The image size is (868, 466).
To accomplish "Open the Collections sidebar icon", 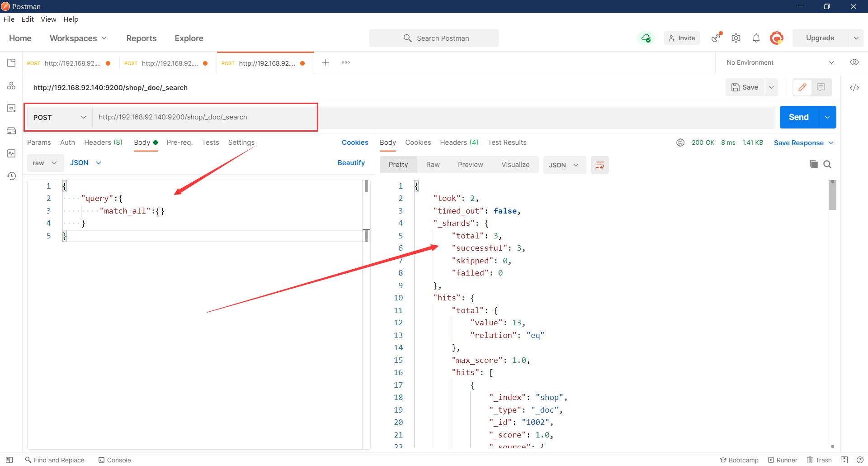I will [11, 63].
